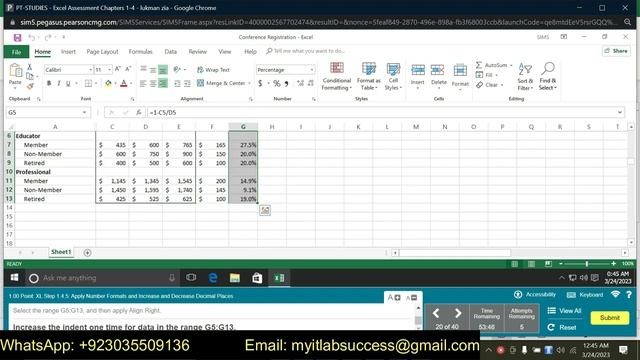Click Decrease Indent icon

click(x=177, y=83)
